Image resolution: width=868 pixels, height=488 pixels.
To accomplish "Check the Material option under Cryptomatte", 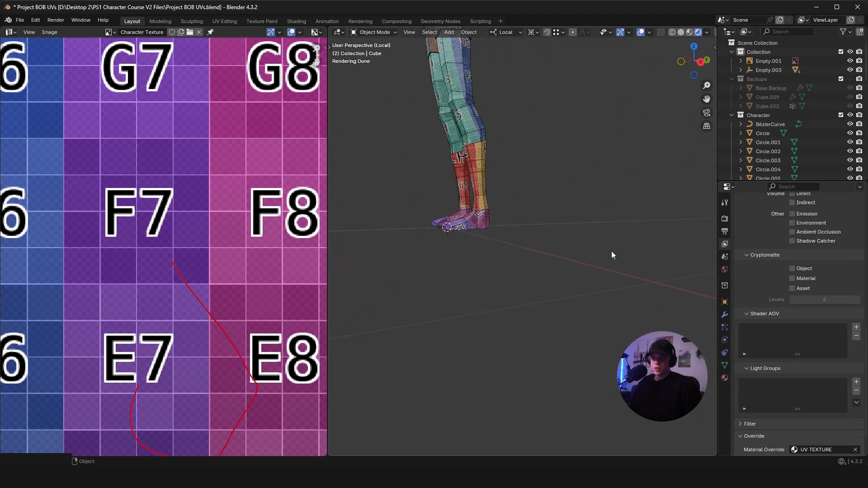I will 792,278.
